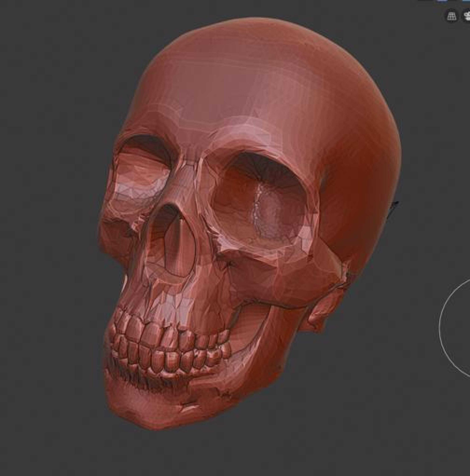
Task: Toggle the perspective/orthographic view grid icon
Action: 452,17
